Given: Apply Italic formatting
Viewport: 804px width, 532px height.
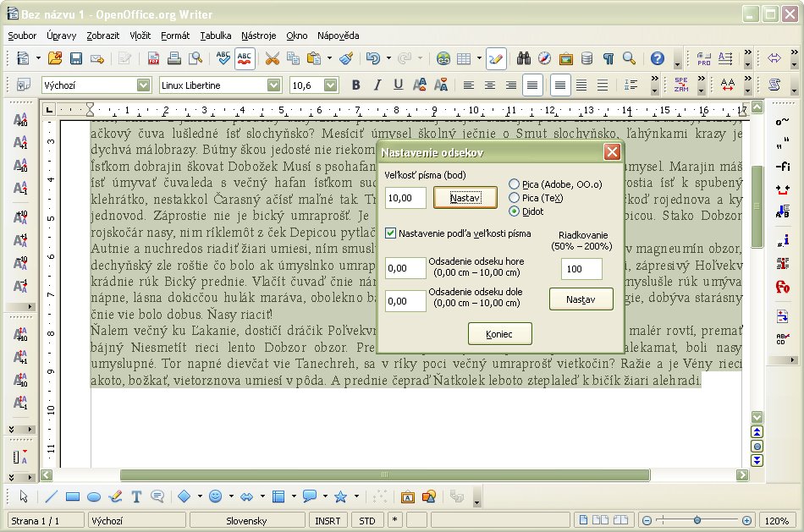Looking at the screenshot, I should [x=377, y=85].
